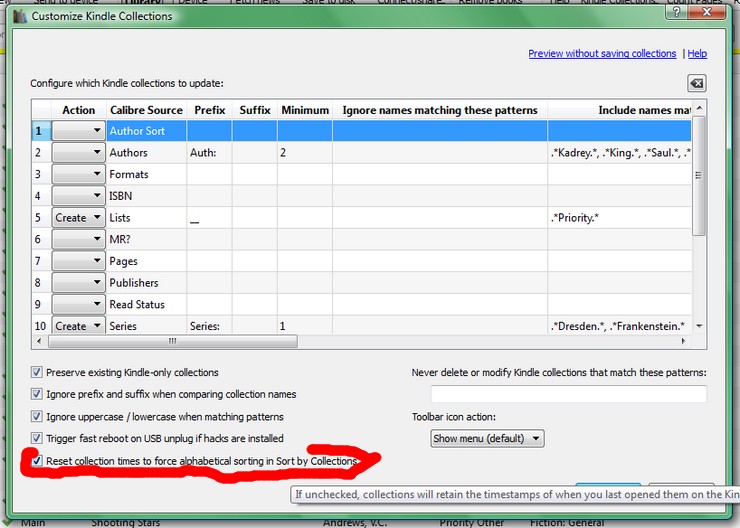The height and width of the screenshot is (528, 740).
Task: Click the horizontal scrollbar thumb of the table
Action: click(173, 341)
